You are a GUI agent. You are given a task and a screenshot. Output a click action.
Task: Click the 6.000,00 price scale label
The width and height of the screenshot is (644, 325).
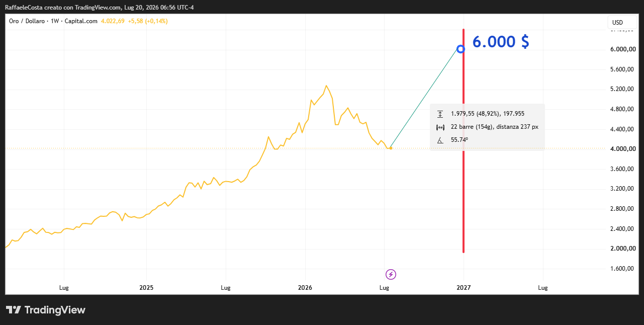[623, 49]
